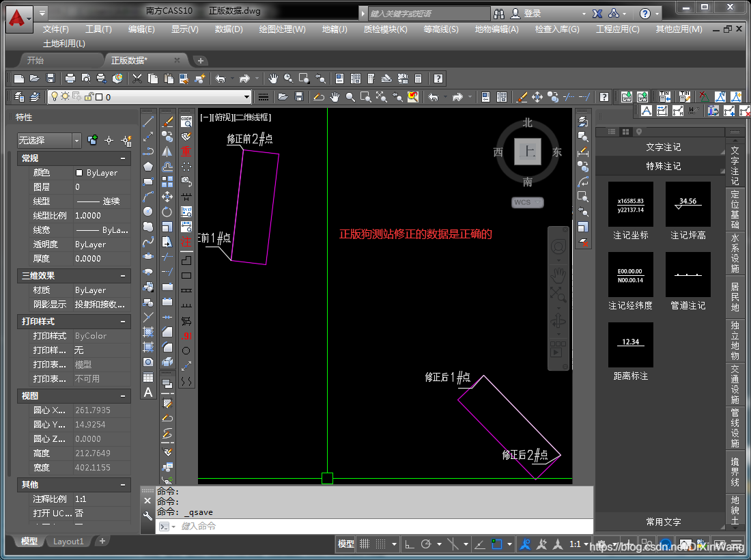Collapse the 三维效果 properties section
Screen dimensions: 751x560
click(123, 276)
